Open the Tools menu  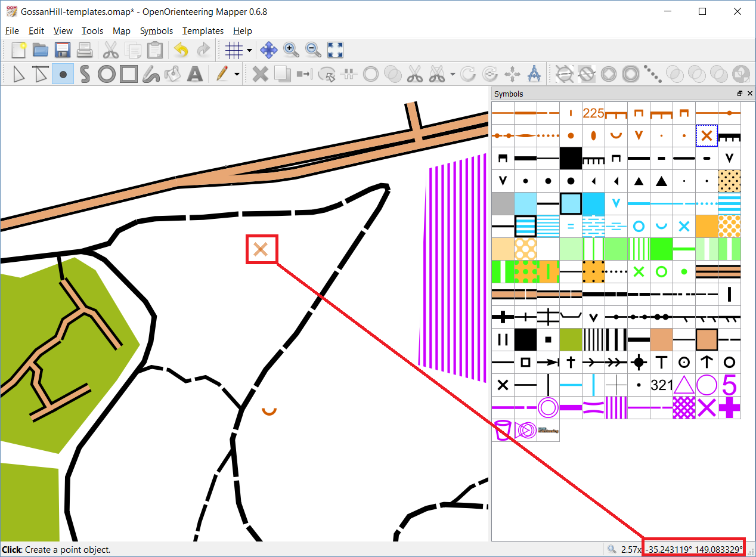click(92, 31)
